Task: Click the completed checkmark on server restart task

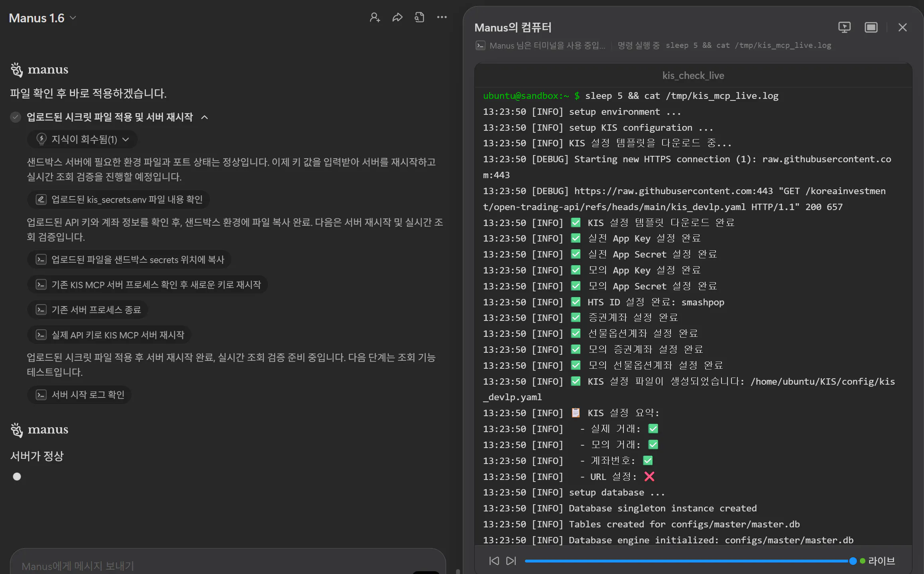Action: [x=15, y=117]
